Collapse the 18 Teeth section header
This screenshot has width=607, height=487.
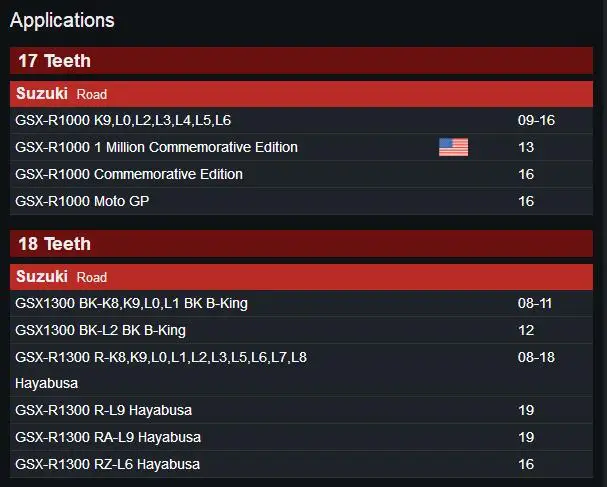tap(301, 244)
